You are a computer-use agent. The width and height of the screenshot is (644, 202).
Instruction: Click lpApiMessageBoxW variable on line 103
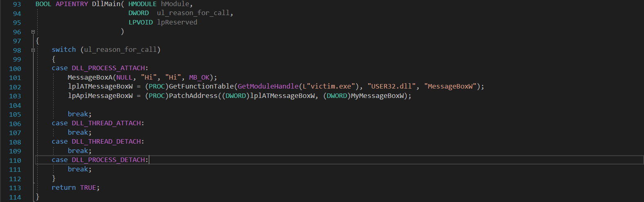100,96
